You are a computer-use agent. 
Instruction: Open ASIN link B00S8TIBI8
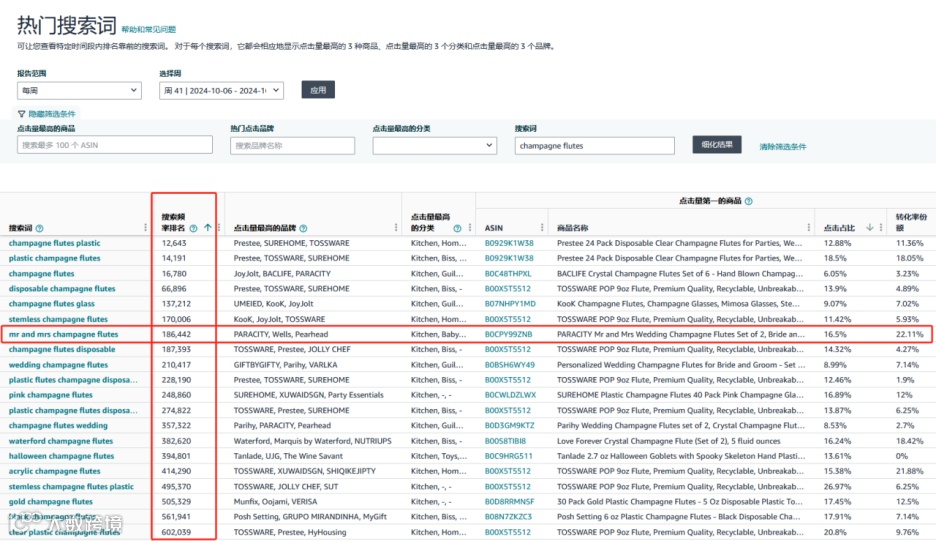pyautogui.click(x=506, y=441)
